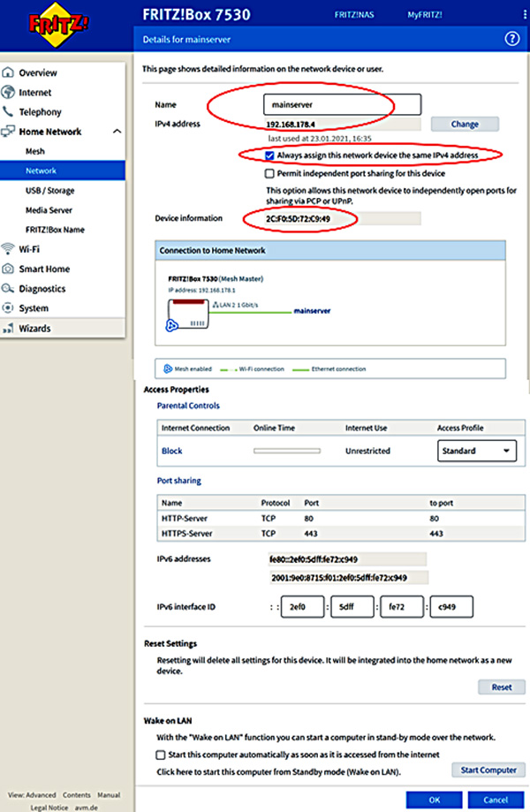Click the IPv6 interface ID field 2ef0
The width and height of the screenshot is (530, 812).
(x=303, y=606)
